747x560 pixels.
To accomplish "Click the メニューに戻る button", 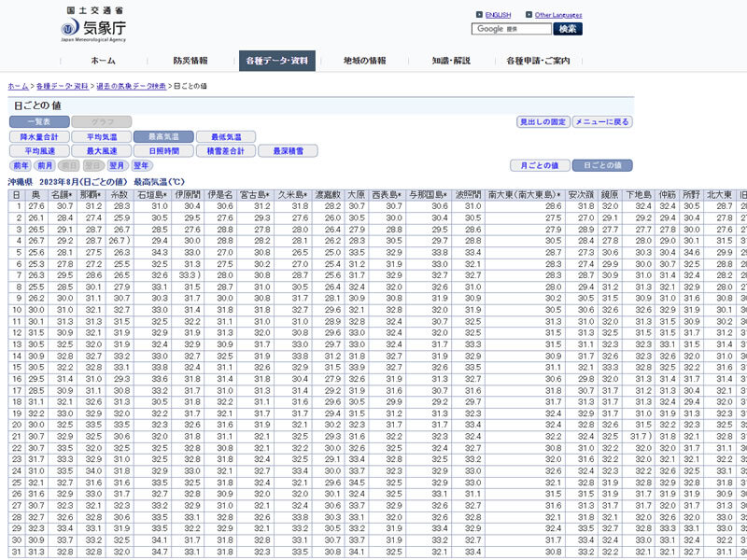I will coord(602,122).
